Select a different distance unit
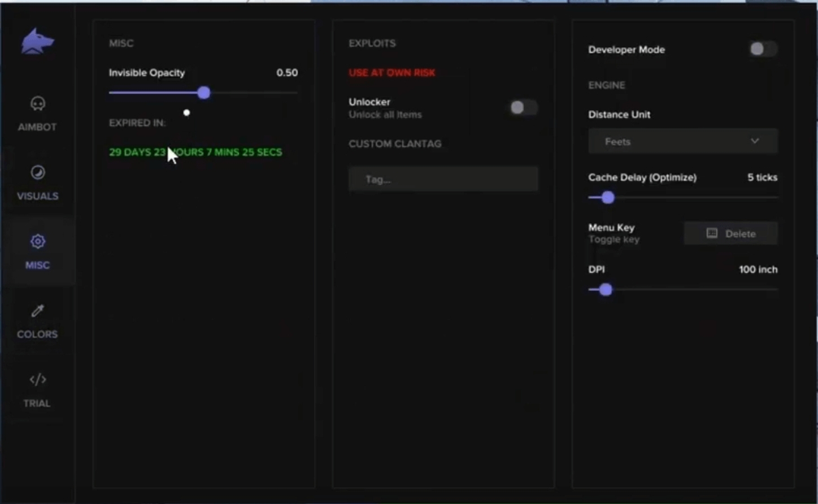The image size is (818, 504). point(682,141)
